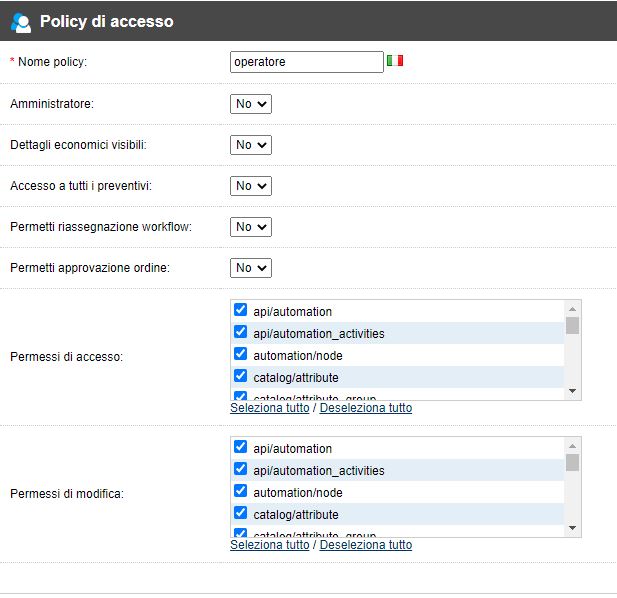Click Deseleziona tutto under Permessi di modifica

[x=366, y=544]
